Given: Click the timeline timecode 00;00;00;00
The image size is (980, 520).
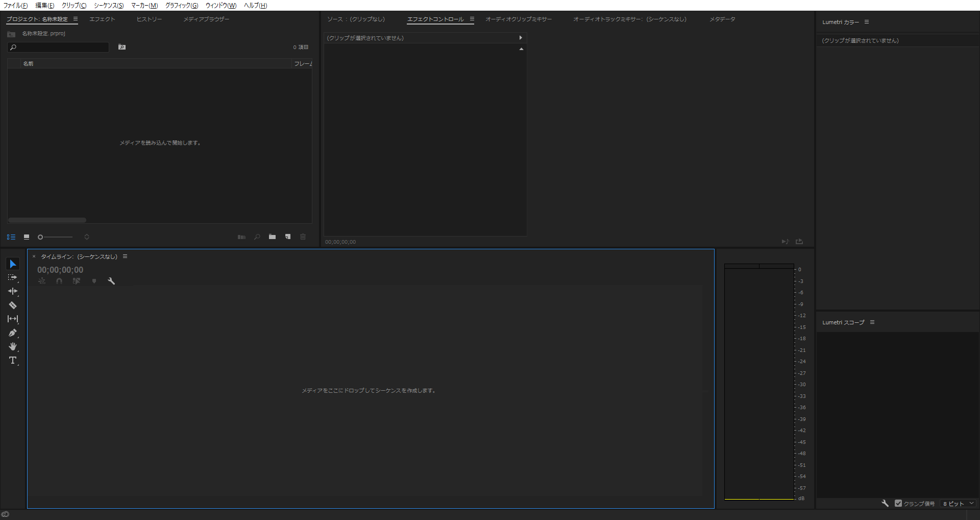Looking at the screenshot, I should click(60, 270).
